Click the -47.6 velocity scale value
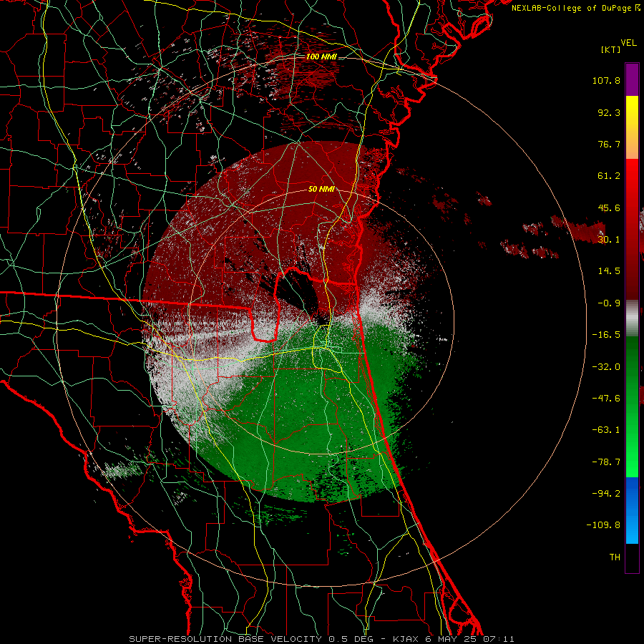The image size is (644, 644). click(x=606, y=399)
